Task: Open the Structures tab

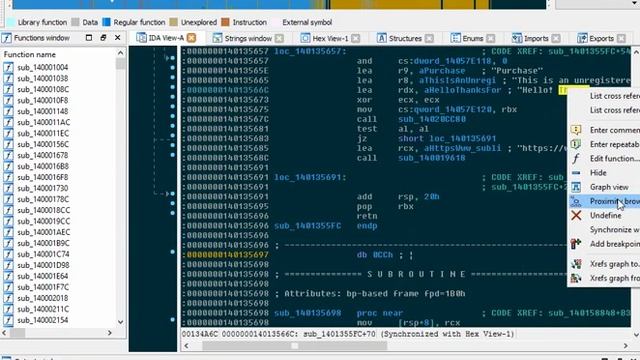Action: (405, 38)
